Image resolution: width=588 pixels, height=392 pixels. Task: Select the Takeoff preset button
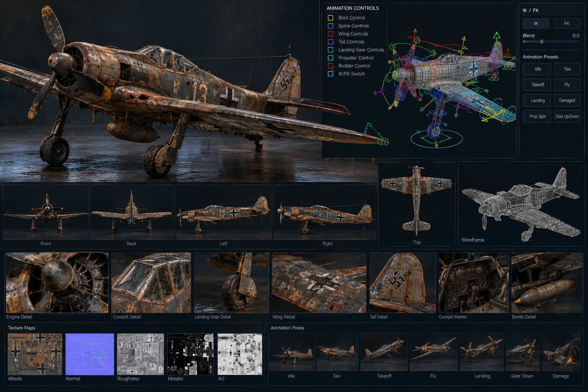[x=537, y=85]
